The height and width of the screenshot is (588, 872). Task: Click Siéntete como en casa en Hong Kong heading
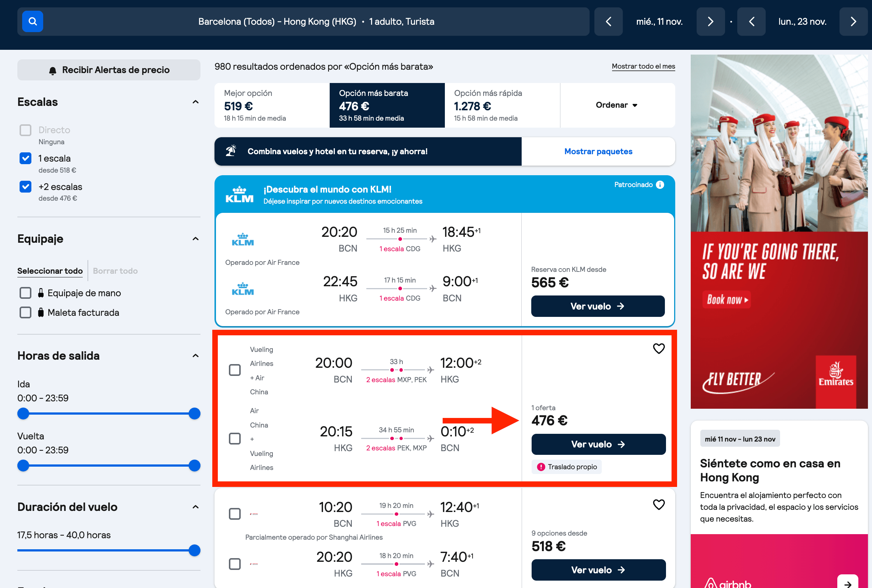pyautogui.click(x=770, y=470)
